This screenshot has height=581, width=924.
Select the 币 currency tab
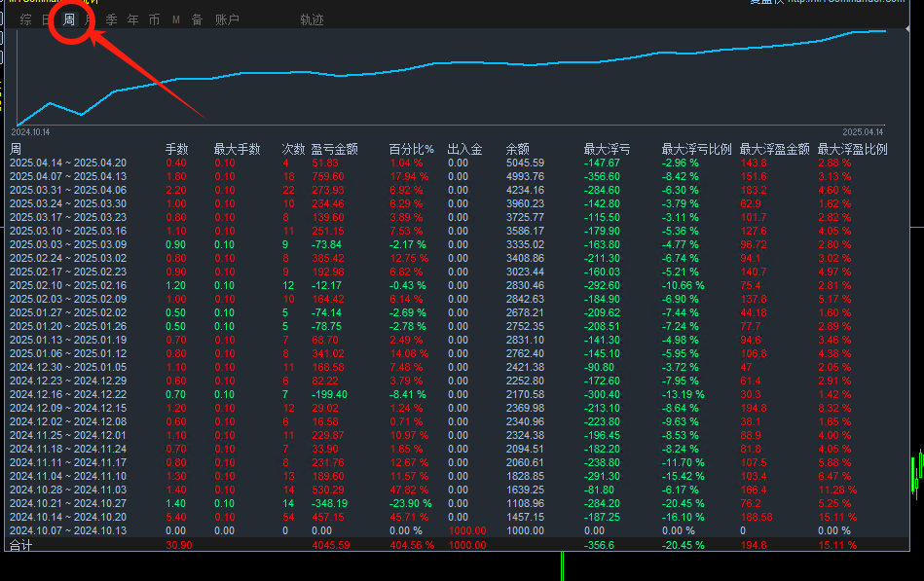[x=154, y=19]
